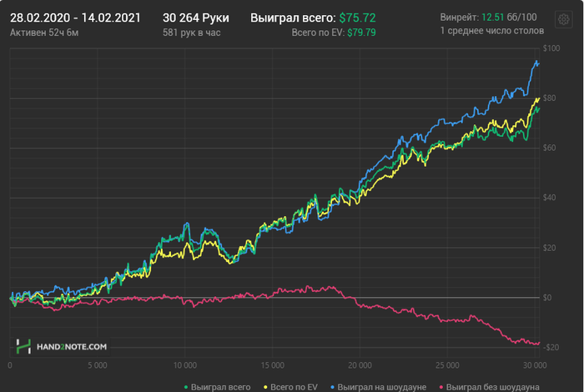Click the $80 y-axis label

(x=549, y=98)
